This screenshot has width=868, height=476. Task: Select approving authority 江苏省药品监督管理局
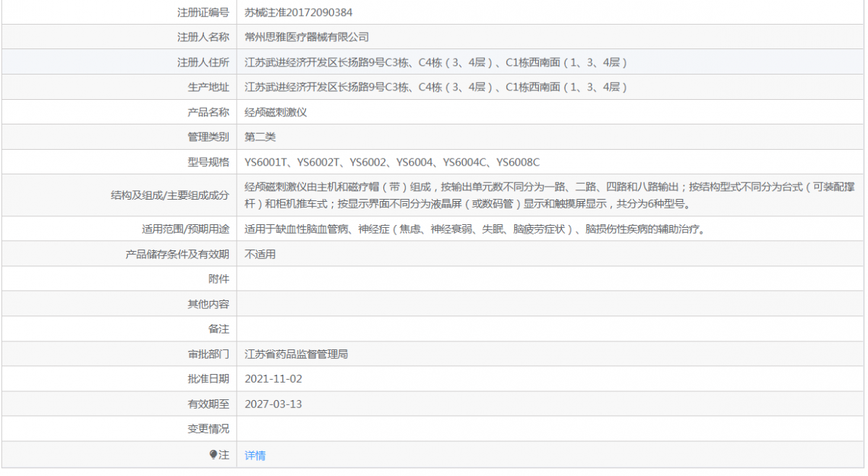point(297,354)
